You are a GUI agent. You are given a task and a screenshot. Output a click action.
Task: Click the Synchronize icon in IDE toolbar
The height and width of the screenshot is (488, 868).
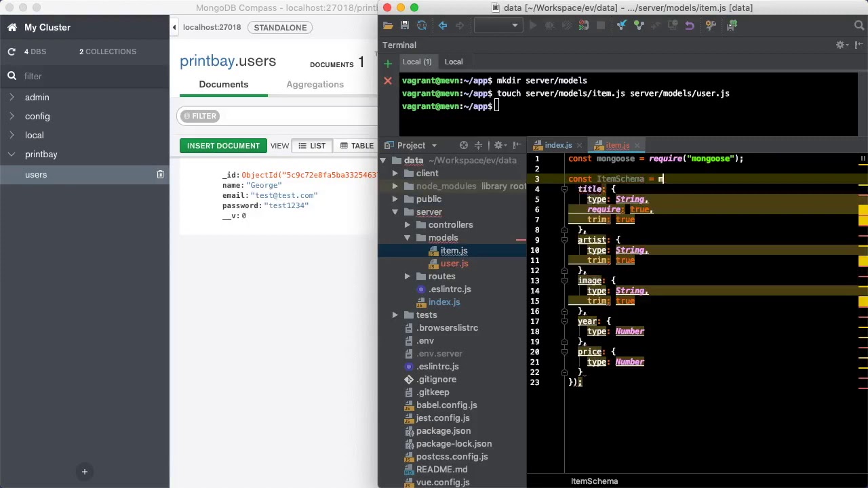(x=422, y=26)
